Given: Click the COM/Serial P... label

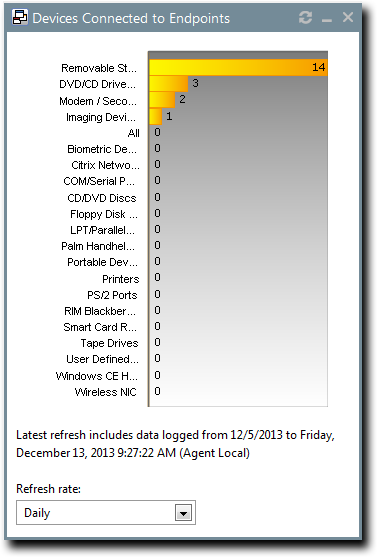Looking at the screenshot, I should [x=99, y=181].
